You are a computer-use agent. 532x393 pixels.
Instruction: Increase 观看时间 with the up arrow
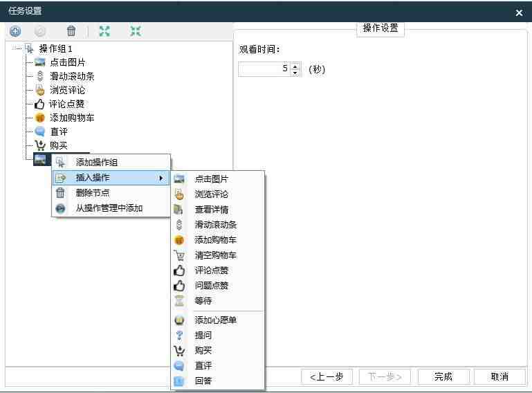click(295, 66)
